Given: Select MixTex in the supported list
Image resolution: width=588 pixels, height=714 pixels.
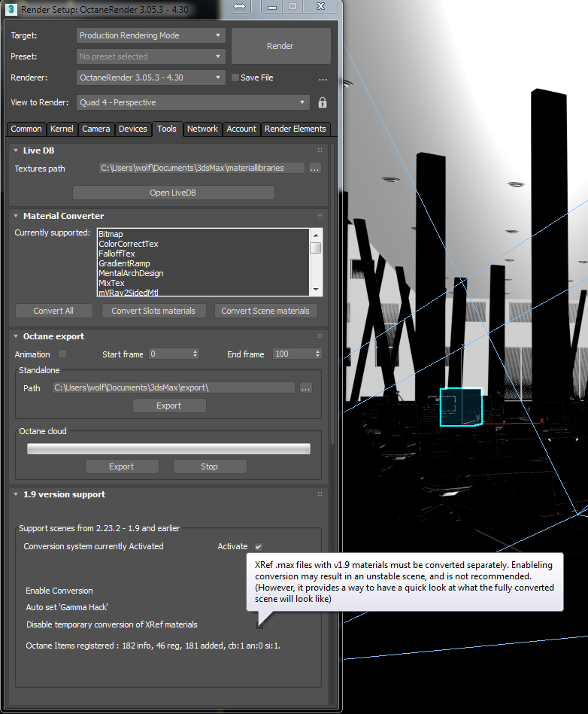Looking at the screenshot, I should coord(111,283).
